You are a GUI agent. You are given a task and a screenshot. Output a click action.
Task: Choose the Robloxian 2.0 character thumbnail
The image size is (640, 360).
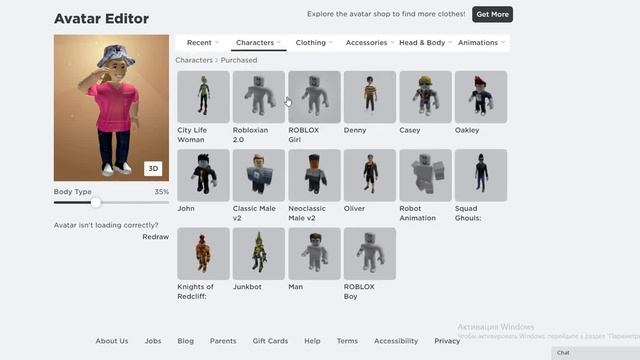coord(259,97)
